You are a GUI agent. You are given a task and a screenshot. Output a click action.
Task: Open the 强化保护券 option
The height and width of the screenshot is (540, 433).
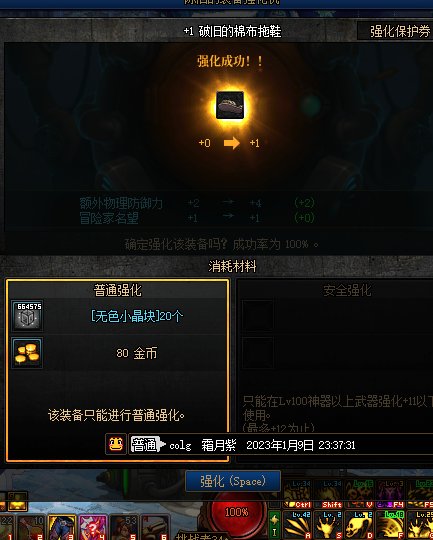[x=395, y=31]
